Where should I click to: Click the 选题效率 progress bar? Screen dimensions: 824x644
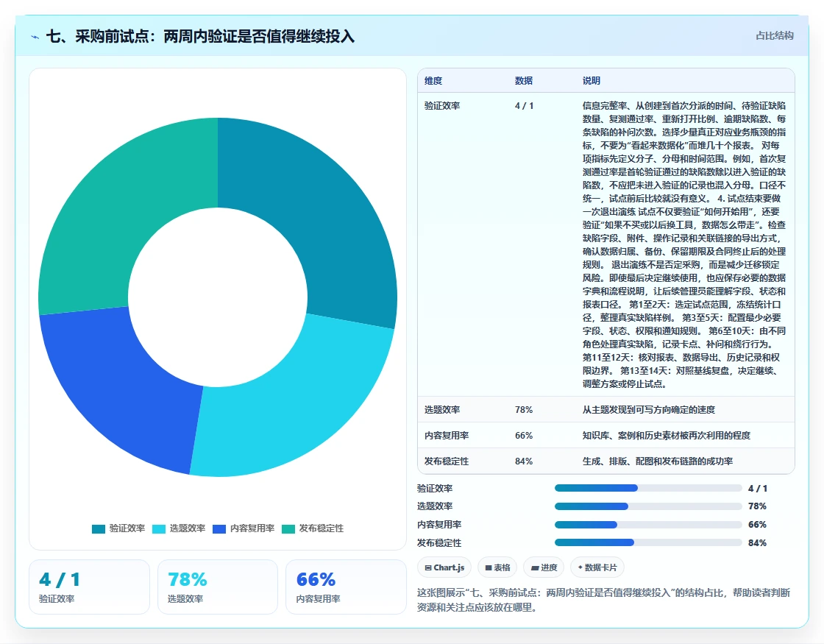coord(648,506)
